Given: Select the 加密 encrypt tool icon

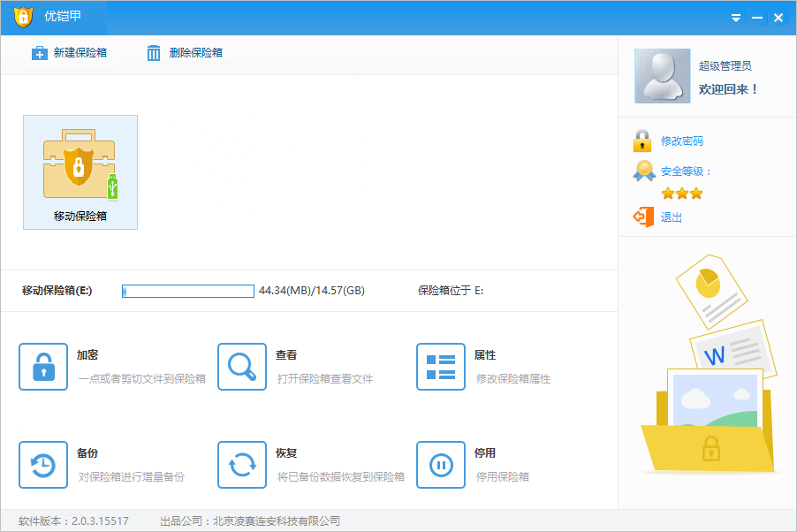Looking at the screenshot, I should 43,367.
